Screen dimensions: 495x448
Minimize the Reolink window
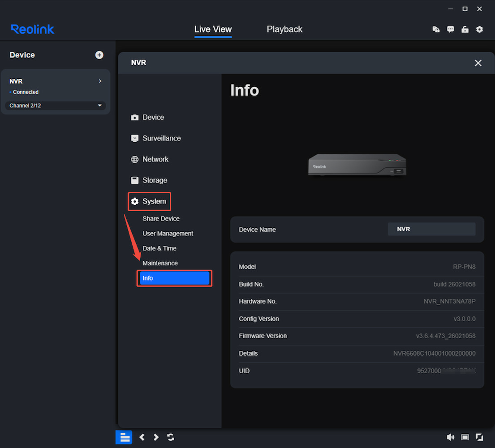(451, 9)
